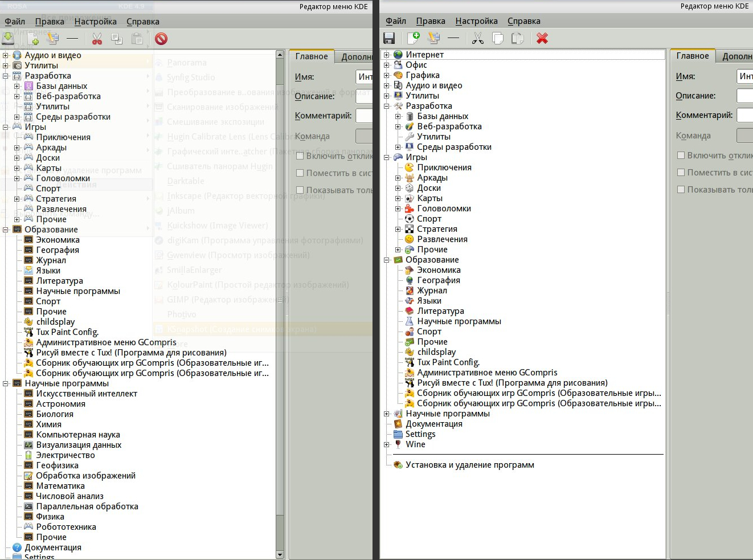
Task: Click the paste icon in left window toolbar
Action: [137, 38]
